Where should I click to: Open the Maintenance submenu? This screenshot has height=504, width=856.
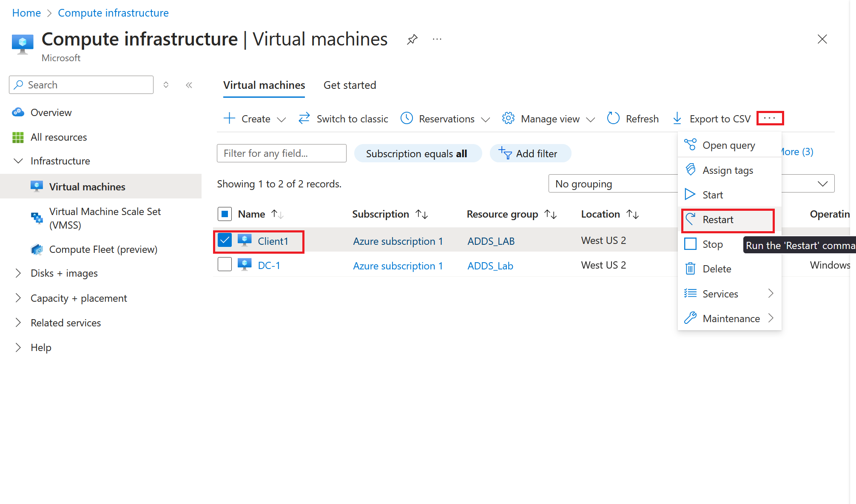[x=730, y=318]
